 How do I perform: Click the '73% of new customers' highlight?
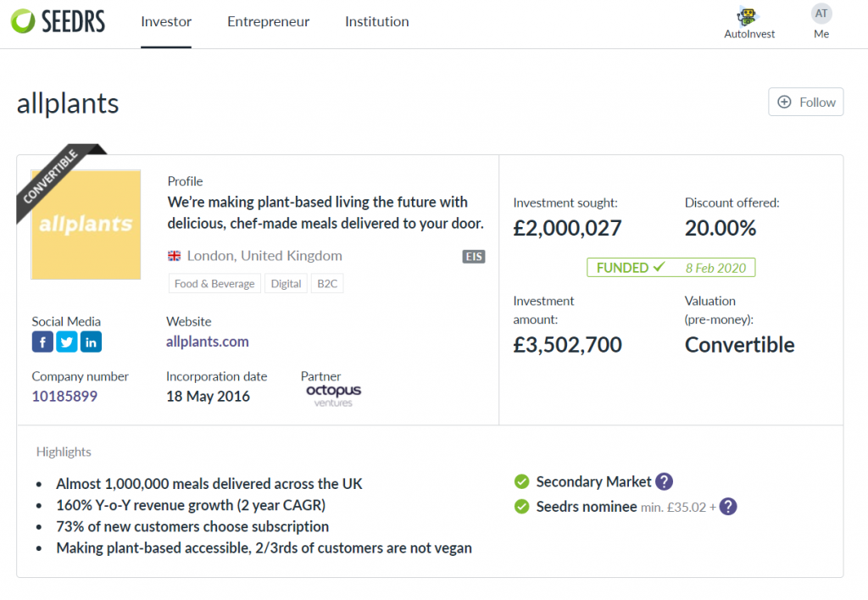(192, 526)
